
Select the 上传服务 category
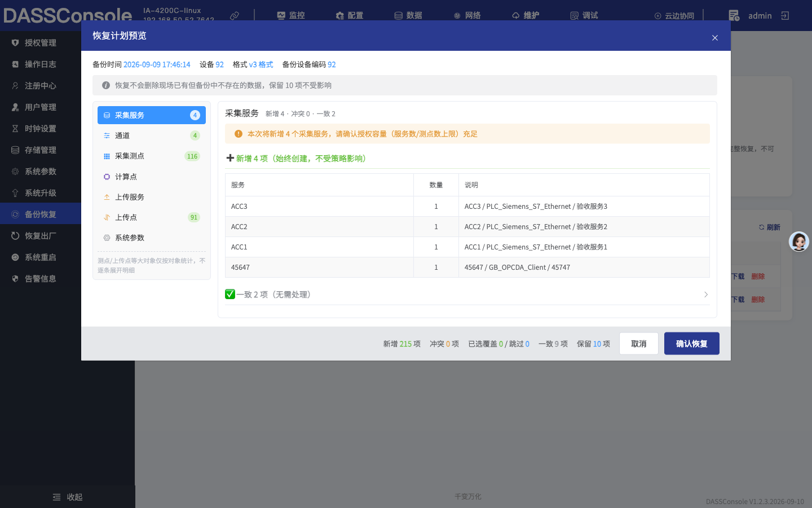click(152, 197)
